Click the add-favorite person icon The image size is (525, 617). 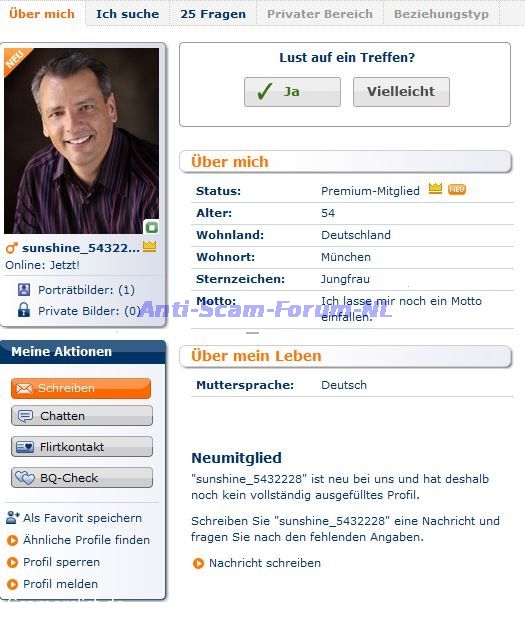tap(13, 517)
